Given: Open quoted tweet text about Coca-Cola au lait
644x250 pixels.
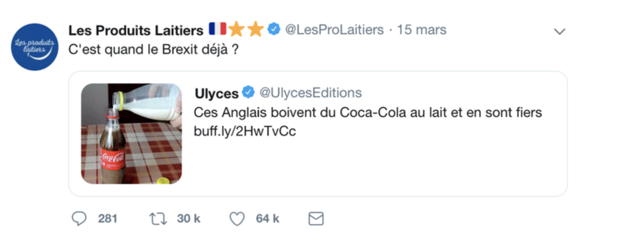Looking at the screenshot, I should point(367,113).
